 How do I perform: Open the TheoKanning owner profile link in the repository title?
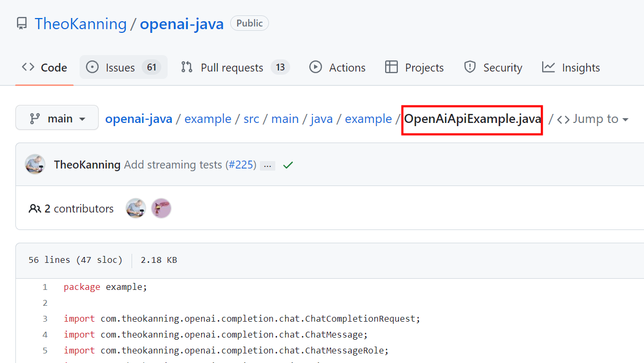click(81, 24)
